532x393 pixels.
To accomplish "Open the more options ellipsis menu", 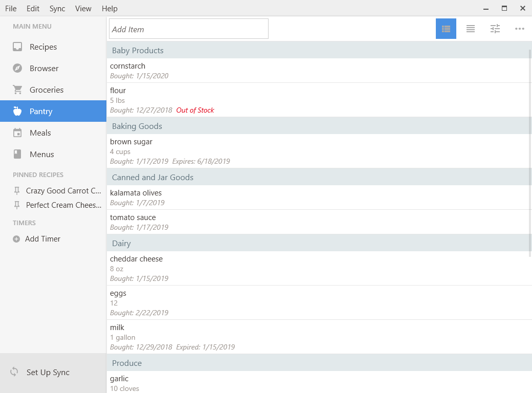I will point(519,29).
